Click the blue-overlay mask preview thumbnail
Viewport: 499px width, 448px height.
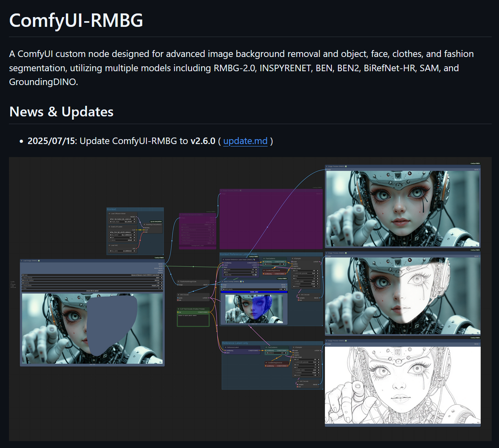(x=254, y=308)
